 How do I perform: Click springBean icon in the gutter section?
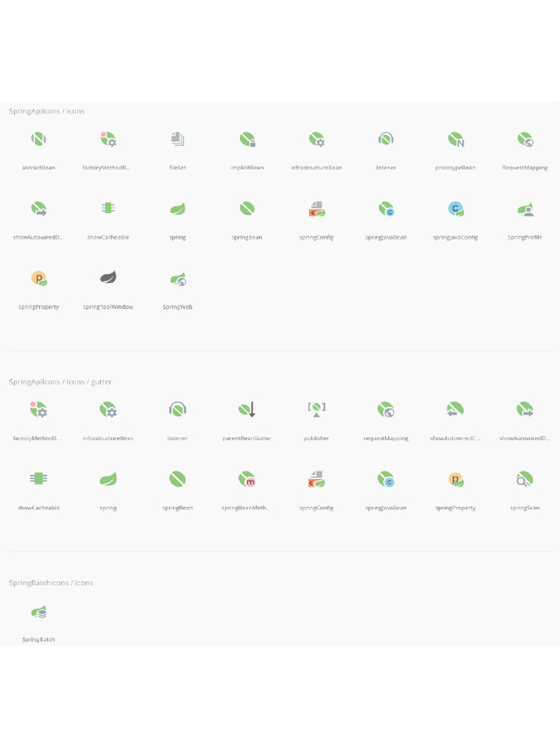click(178, 479)
